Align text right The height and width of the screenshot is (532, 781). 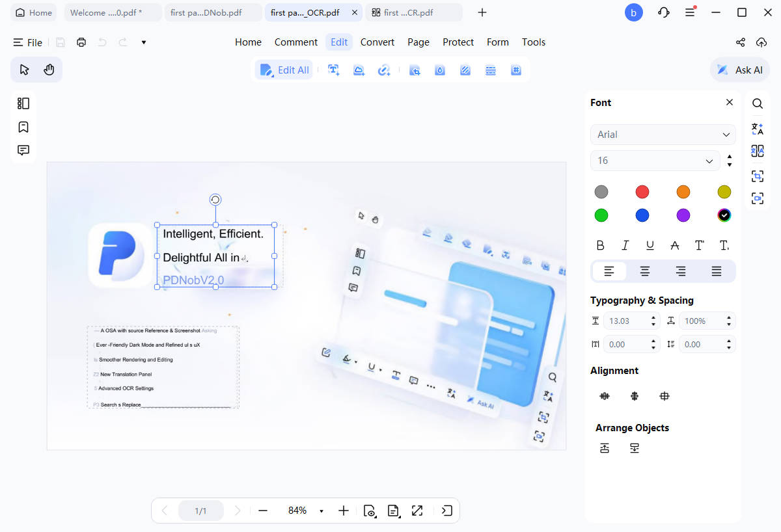click(681, 271)
